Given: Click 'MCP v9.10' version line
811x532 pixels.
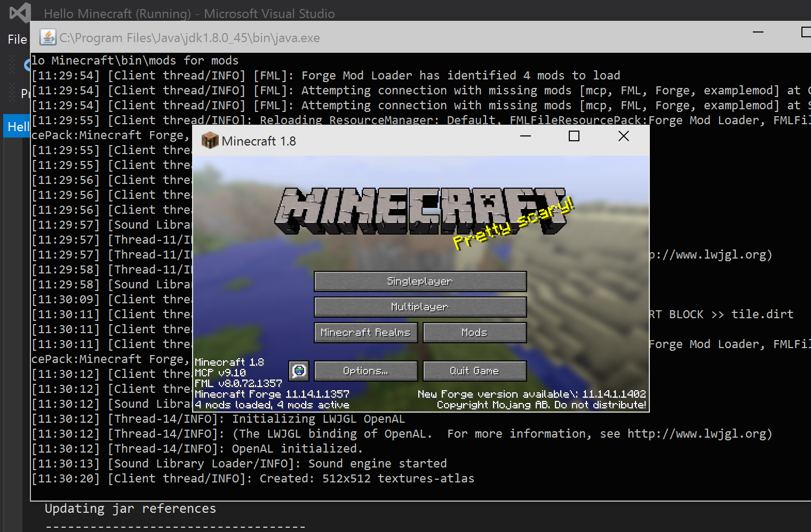Looking at the screenshot, I should pyautogui.click(x=220, y=373).
